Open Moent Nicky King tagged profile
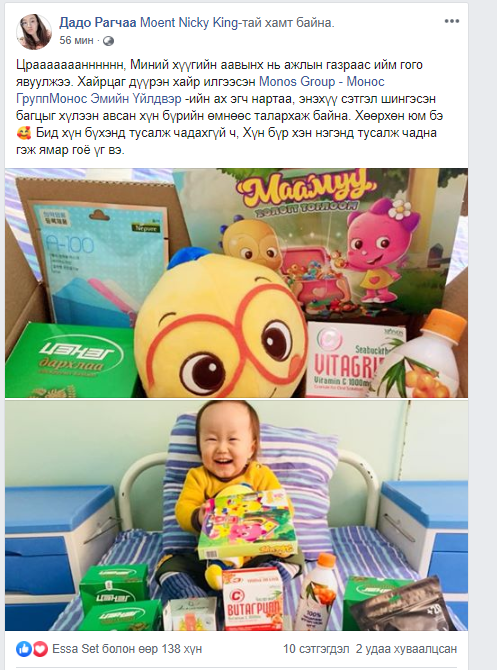 [188, 23]
